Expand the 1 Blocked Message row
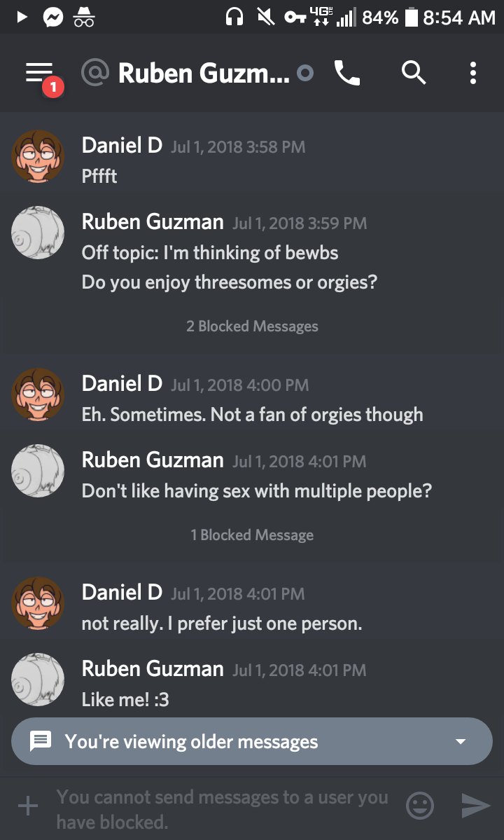The width and height of the screenshot is (504, 840). coord(252,535)
